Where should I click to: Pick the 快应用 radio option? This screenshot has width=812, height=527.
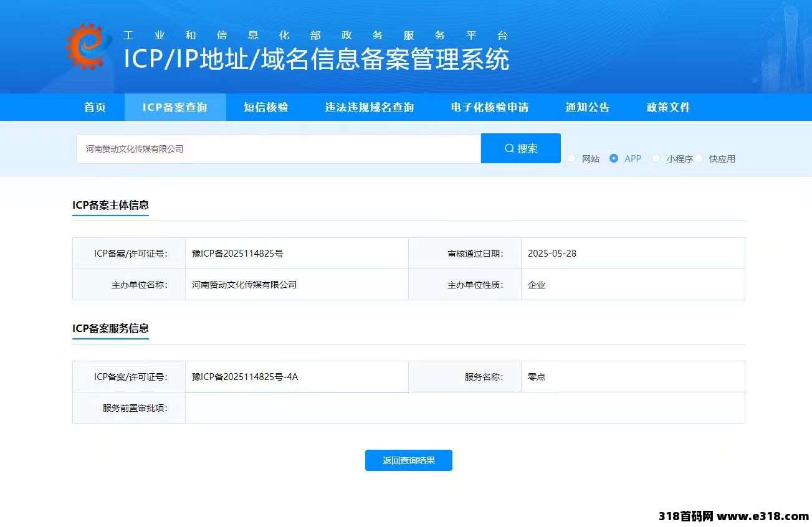coord(699,158)
